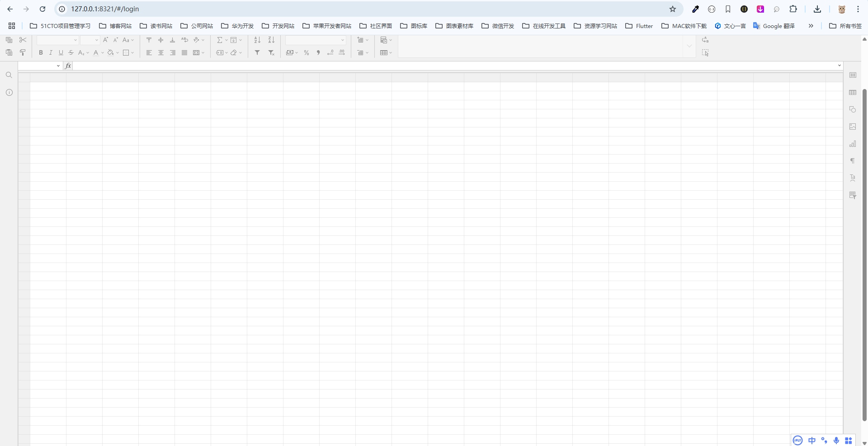Click the Paste clipboard icon
The height and width of the screenshot is (446, 868).
tap(9, 53)
